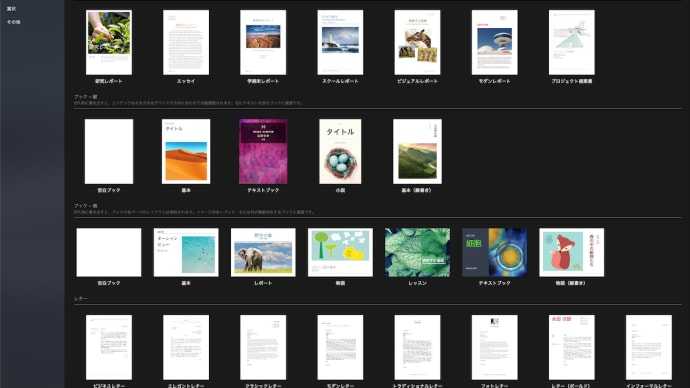Open the トラディショナルレター letter template
Screen dimensions: 690x388
point(418,347)
